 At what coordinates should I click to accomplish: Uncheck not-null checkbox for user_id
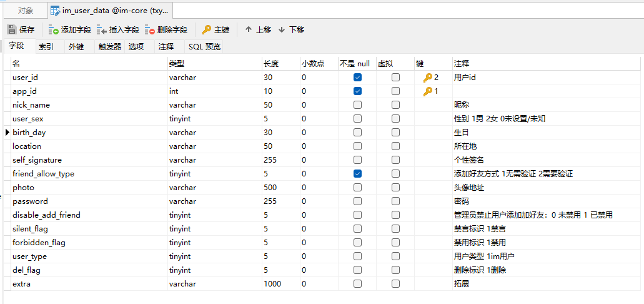coord(357,78)
